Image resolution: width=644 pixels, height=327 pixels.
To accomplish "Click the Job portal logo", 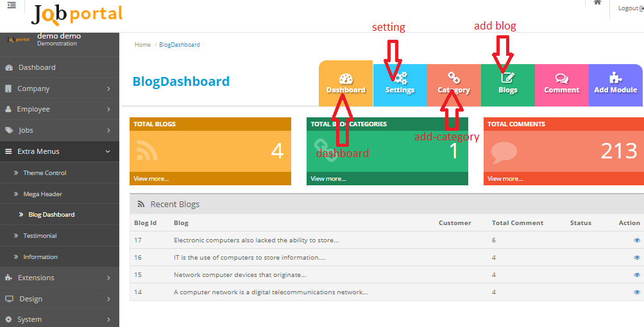I will point(76,13).
